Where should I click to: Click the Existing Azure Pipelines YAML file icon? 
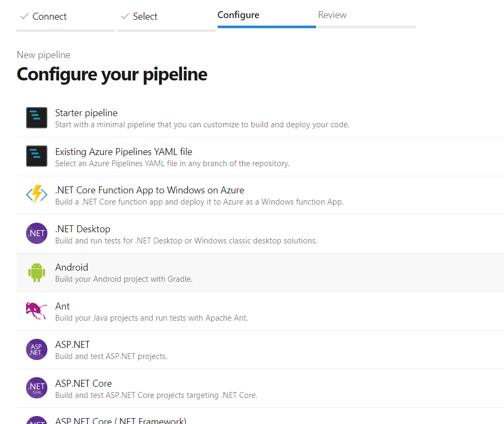click(37, 156)
